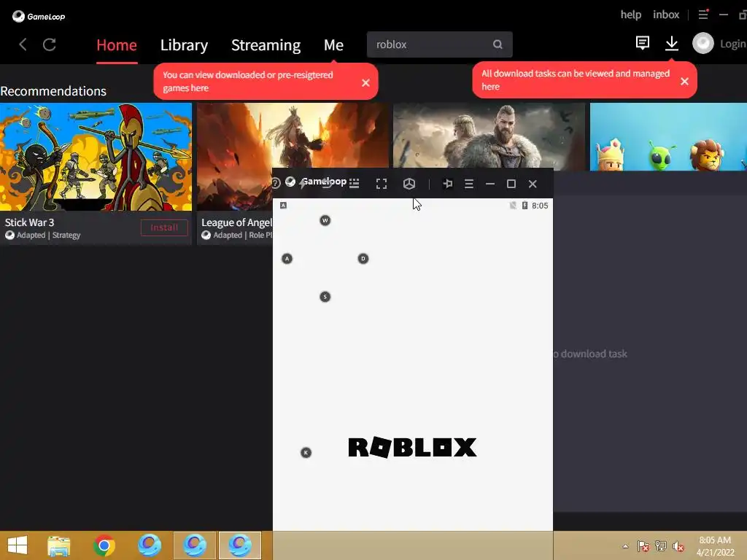Click the S key overlay
Screen dimensions: 747x560
(x=325, y=297)
